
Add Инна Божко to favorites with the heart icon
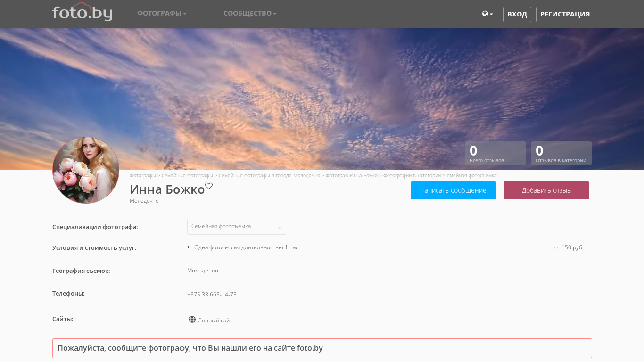click(209, 186)
